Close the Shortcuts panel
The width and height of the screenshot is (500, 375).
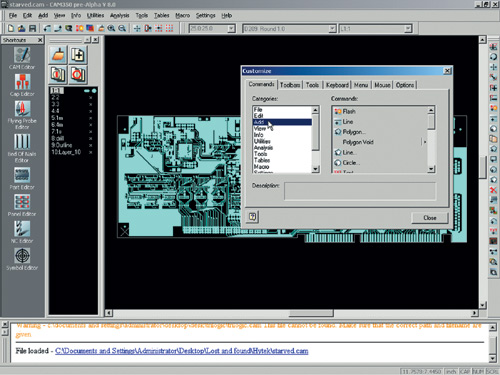tap(40, 40)
